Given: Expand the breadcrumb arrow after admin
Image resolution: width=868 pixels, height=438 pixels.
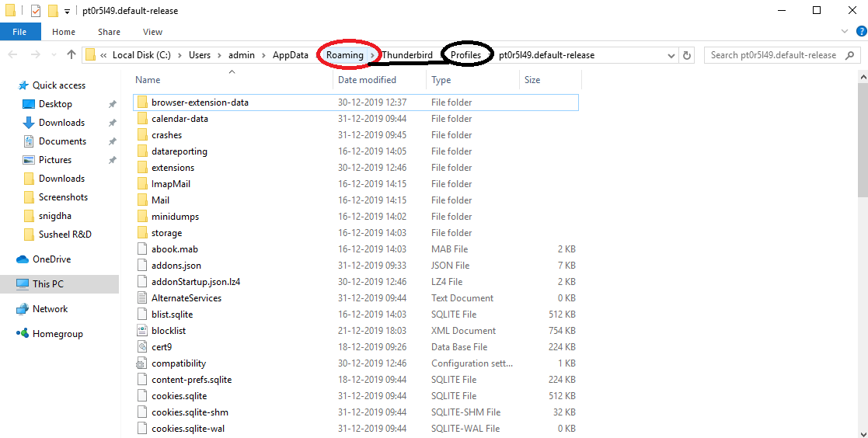Looking at the screenshot, I should [x=264, y=55].
